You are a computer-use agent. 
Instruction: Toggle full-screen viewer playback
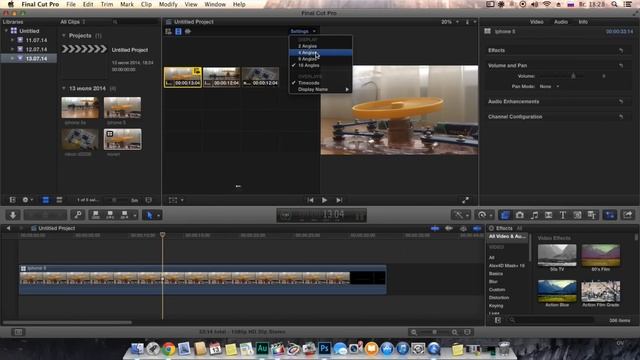(x=465, y=200)
